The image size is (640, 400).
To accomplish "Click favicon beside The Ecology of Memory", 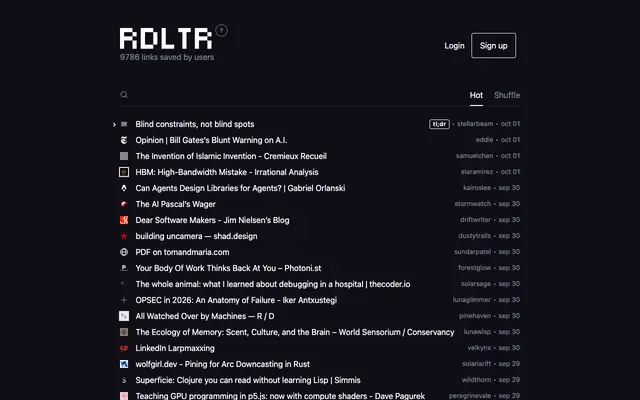I will tap(124, 332).
